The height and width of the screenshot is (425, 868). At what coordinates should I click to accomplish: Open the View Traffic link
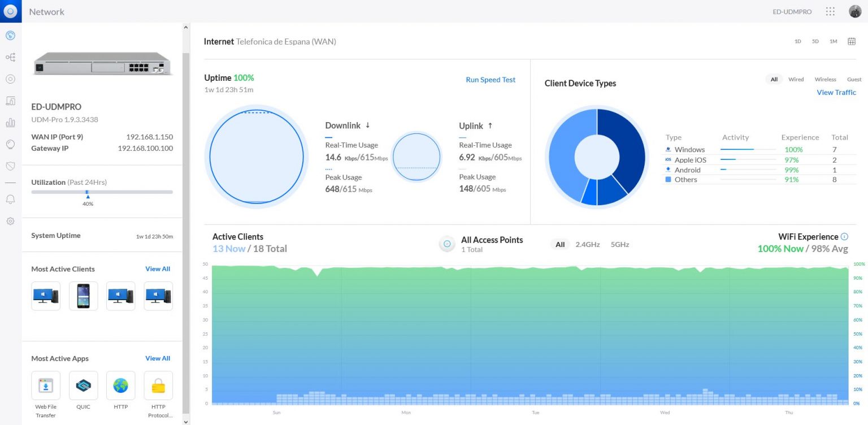(x=836, y=92)
